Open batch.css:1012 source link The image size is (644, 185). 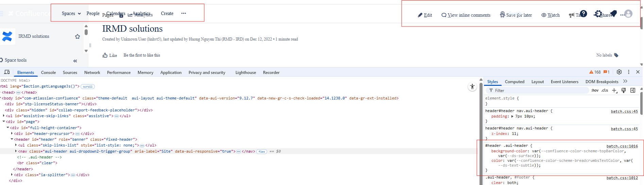click(x=622, y=178)
